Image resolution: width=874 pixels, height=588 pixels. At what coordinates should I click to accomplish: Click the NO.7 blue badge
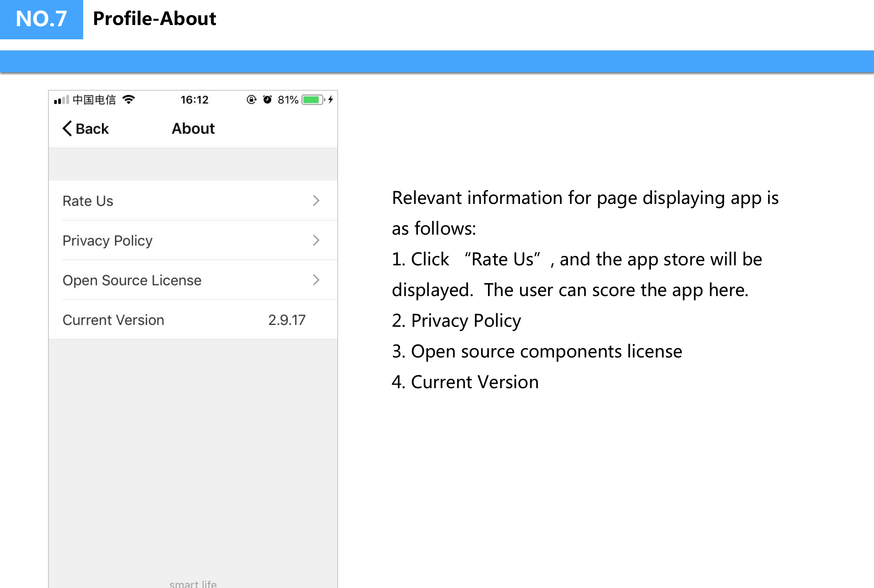pyautogui.click(x=41, y=20)
